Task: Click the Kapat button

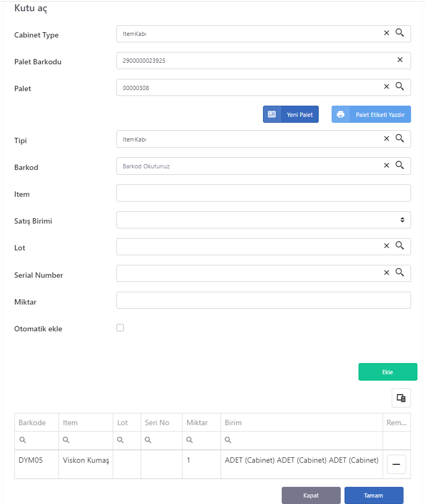Action: point(311,495)
